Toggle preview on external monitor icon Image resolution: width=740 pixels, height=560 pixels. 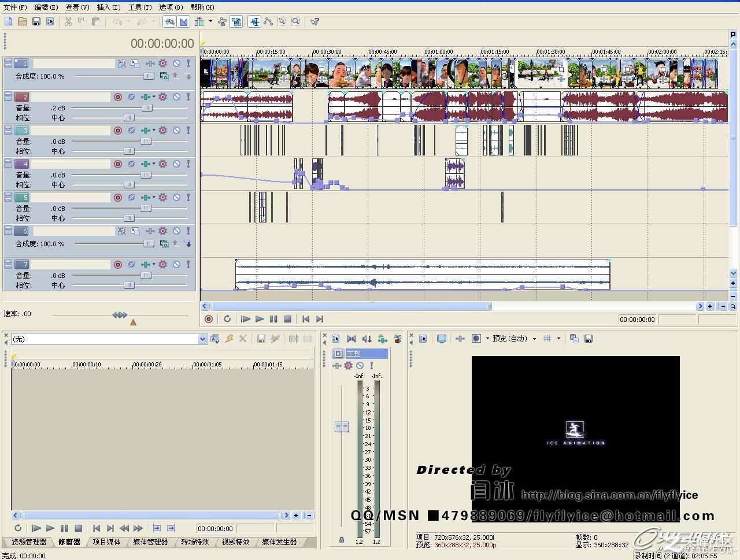click(442, 339)
